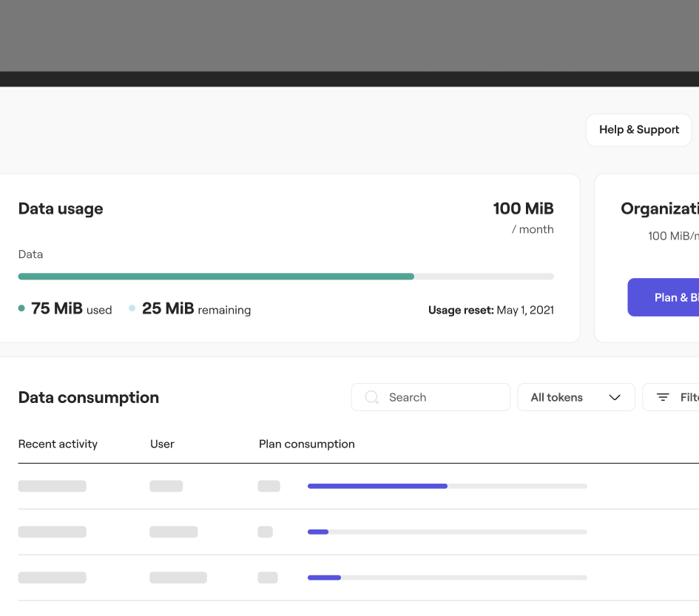Image resolution: width=699 pixels, height=616 pixels.
Task: Click the chevron arrow beside All tokens
Action: 615,397
